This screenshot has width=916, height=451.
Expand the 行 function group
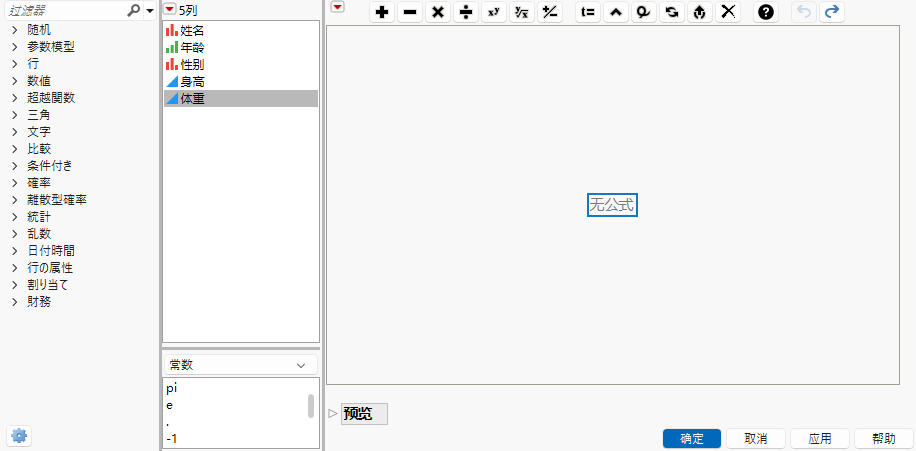pos(15,64)
